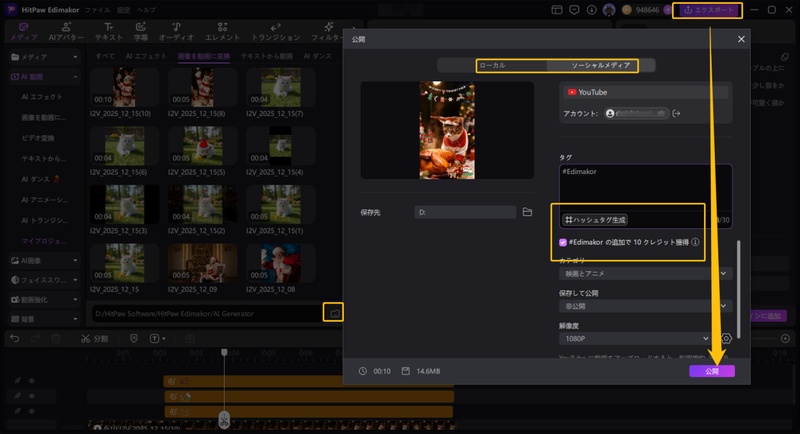Open the feedback message icon in title bar
The image size is (800, 434).
click(x=574, y=10)
